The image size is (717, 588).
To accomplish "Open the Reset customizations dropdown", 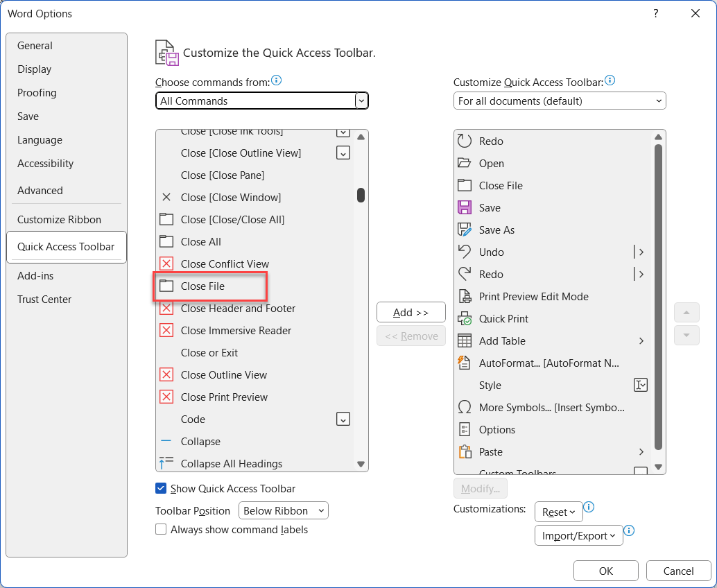I will point(559,512).
